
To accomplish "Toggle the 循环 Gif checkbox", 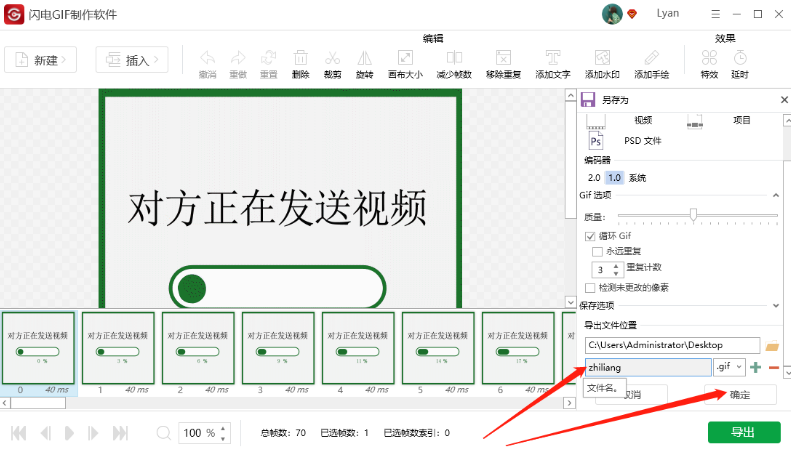I will [x=590, y=236].
